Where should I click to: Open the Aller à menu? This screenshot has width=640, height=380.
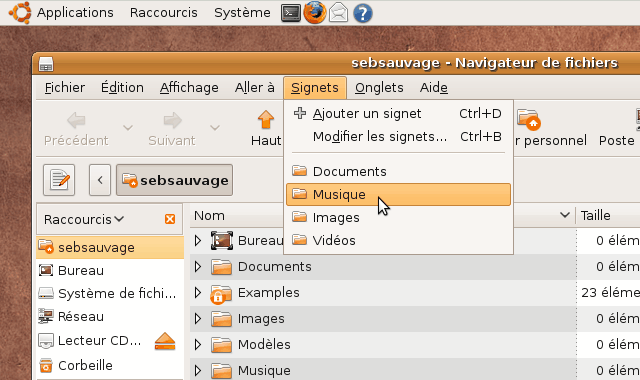click(254, 88)
